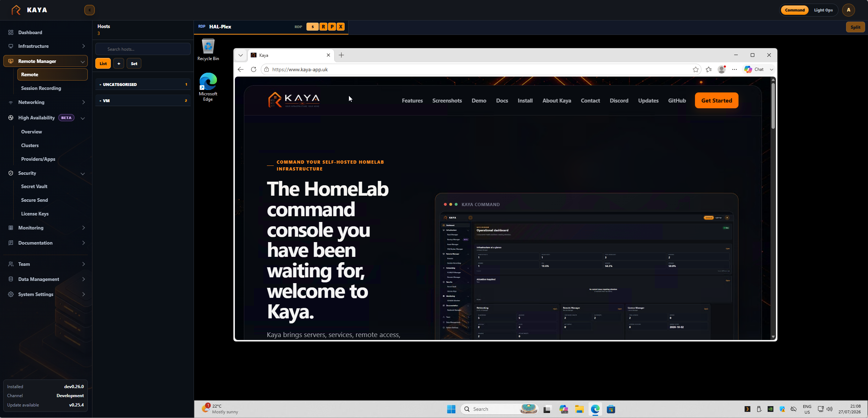The height and width of the screenshot is (418, 868).
Task: Open the Edge tab search dropdown
Action: click(241, 55)
